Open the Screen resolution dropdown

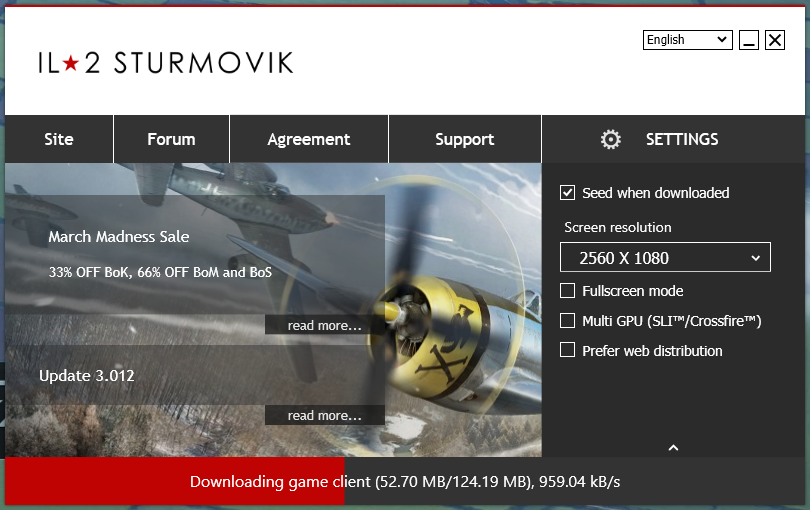(665, 257)
